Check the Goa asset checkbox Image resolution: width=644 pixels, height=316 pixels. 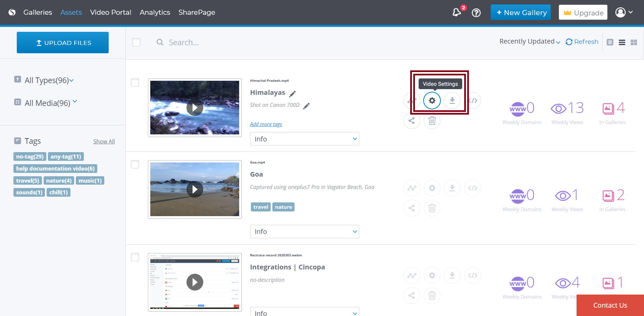pos(135,165)
